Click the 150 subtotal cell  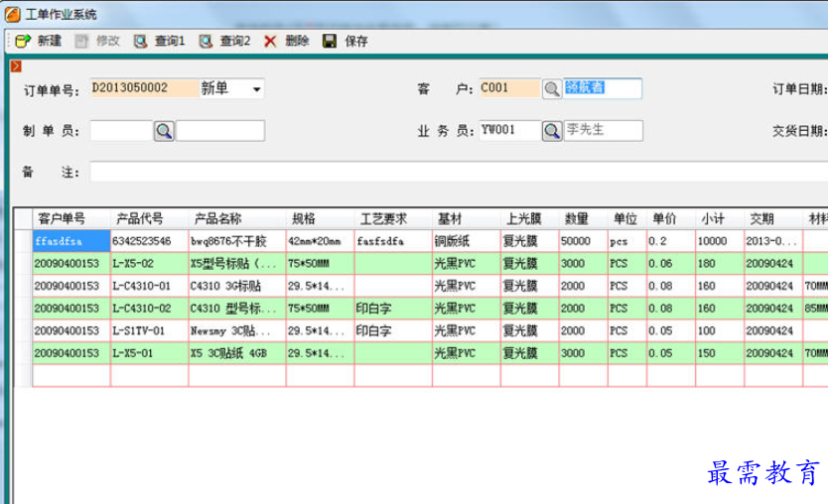point(719,353)
